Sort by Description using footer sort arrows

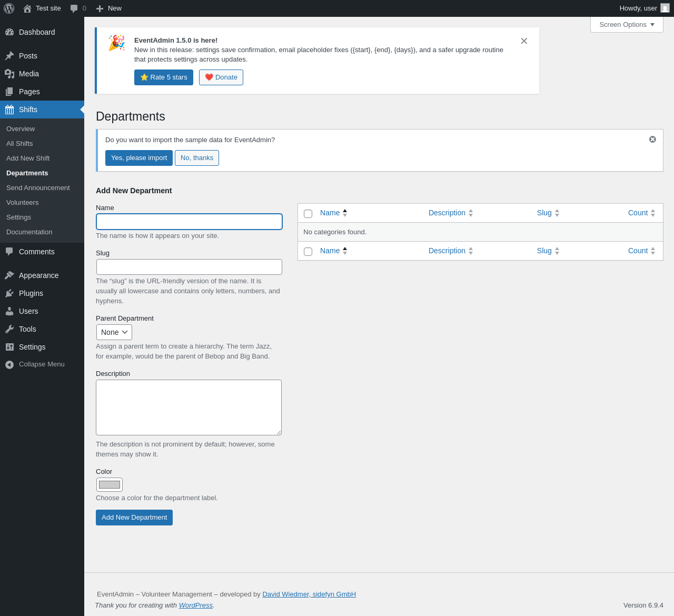[471, 251]
